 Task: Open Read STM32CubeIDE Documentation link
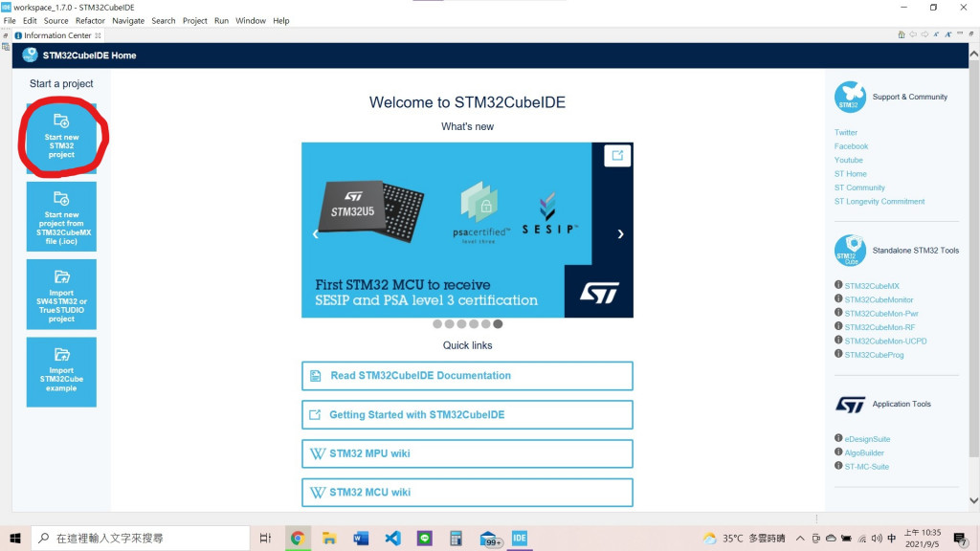point(467,376)
